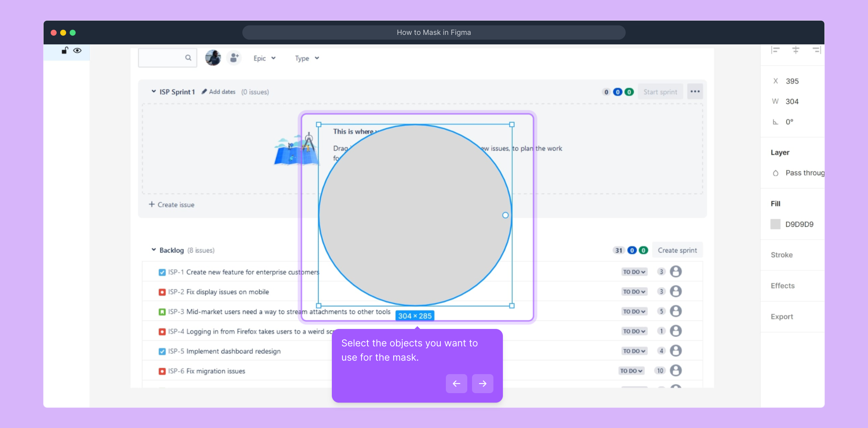Click the add people avatar icon
The height and width of the screenshot is (428, 868).
234,58
